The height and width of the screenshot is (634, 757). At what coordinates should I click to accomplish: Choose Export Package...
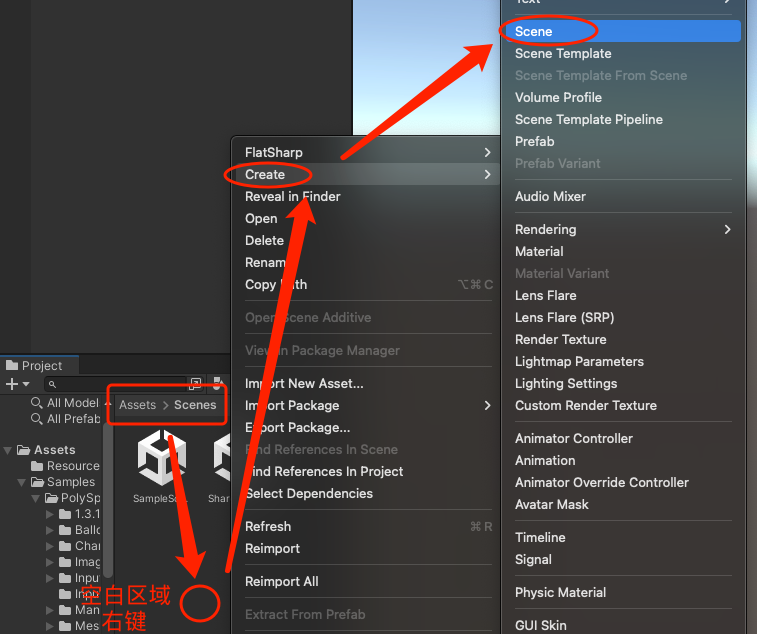click(x=367, y=427)
